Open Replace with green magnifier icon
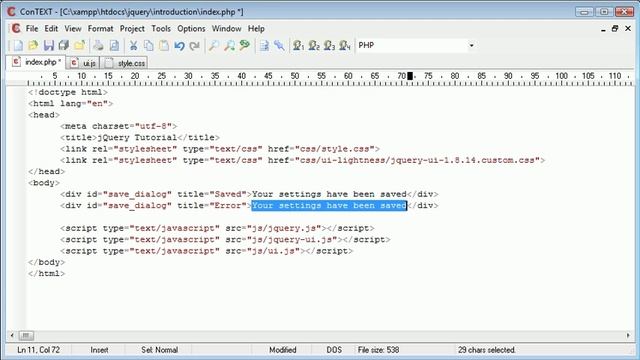This screenshot has width=640, height=360. pos(245,45)
